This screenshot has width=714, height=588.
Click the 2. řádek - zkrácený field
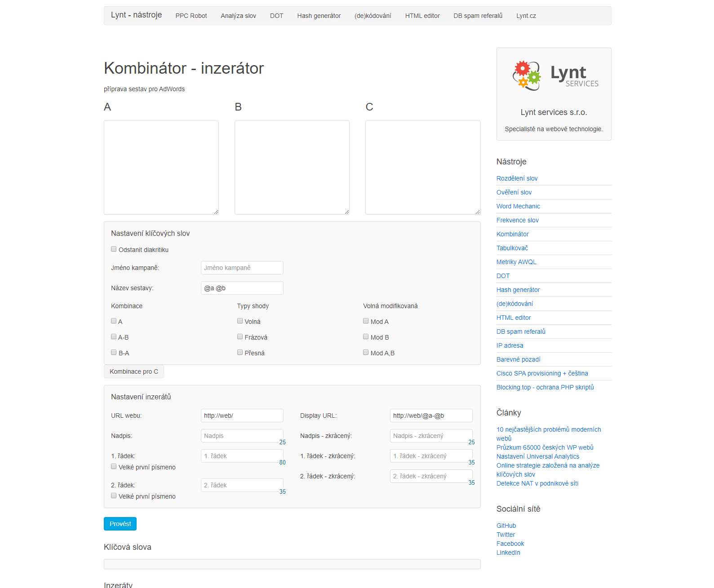click(x=431, y=476)
